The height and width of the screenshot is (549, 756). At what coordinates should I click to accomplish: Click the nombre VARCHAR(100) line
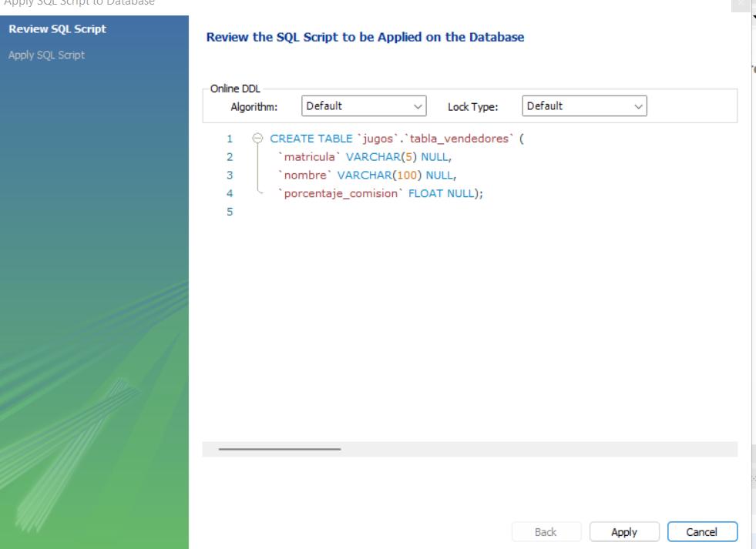coord(368,176)
